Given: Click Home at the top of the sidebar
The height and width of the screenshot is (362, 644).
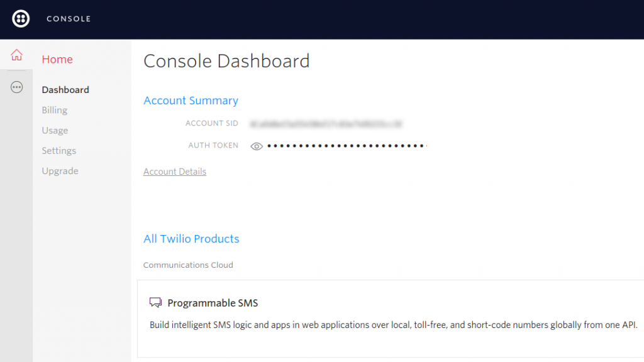Looking at the screenshot, I should coord(57,59).
